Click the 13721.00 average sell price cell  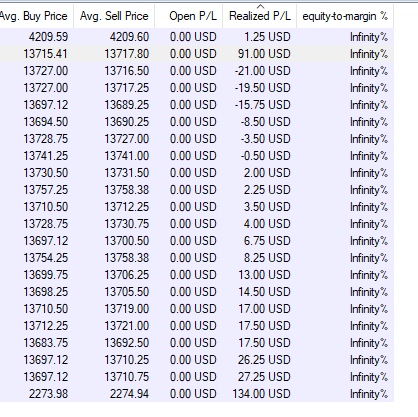coord(127,326)
